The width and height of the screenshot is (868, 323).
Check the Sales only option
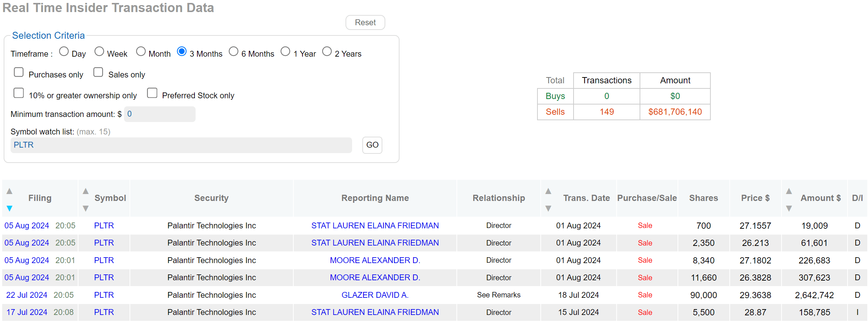tap(98, 72)
